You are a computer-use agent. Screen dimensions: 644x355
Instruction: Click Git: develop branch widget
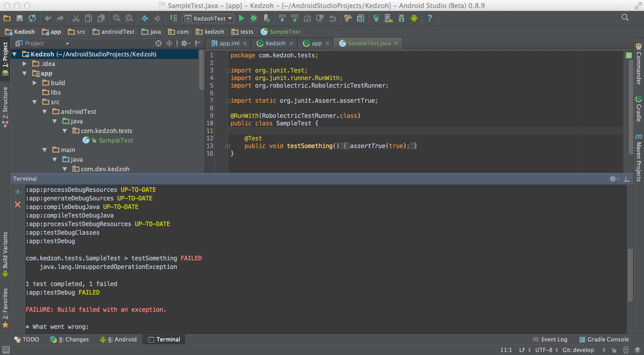pyautogui.click(x=578, y=350)
